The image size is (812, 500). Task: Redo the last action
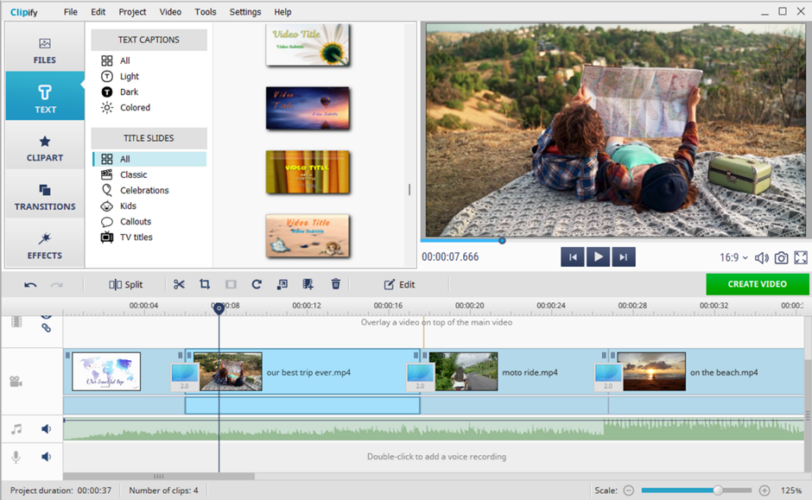point(57,285)
